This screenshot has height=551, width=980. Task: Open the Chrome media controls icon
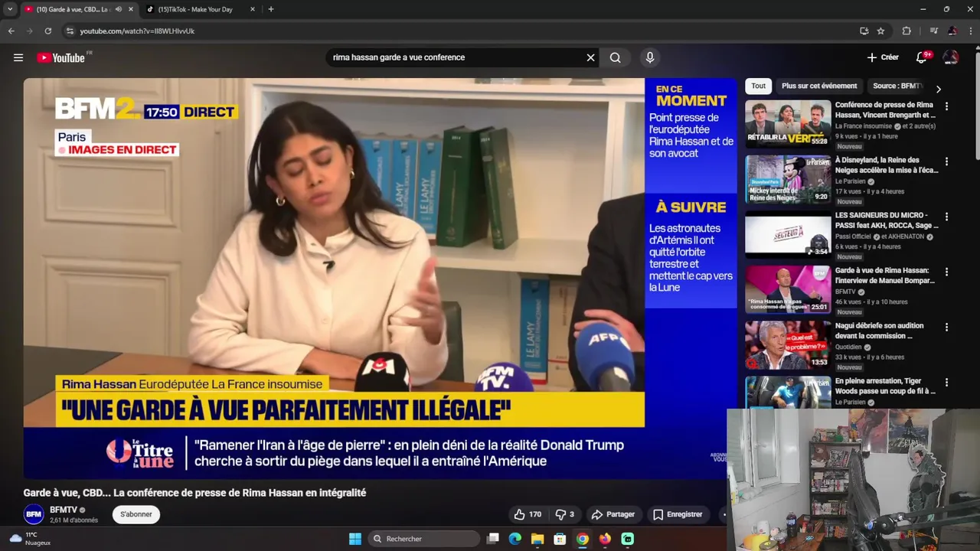coord(933,31)
